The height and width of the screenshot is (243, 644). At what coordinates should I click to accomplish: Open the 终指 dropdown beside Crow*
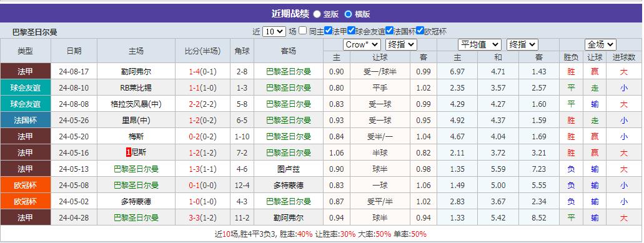(x=401, y=45)
